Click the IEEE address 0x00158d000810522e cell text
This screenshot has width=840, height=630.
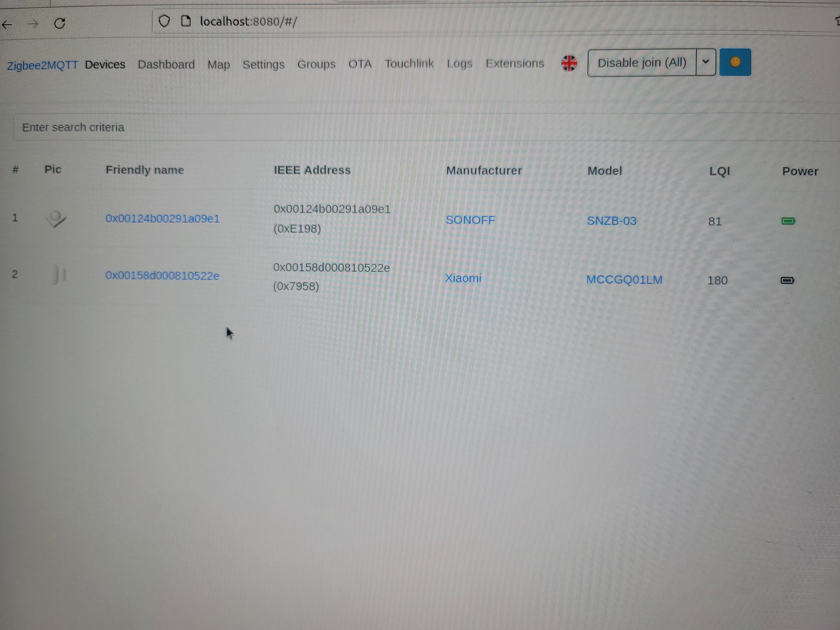tap(332, 268)
